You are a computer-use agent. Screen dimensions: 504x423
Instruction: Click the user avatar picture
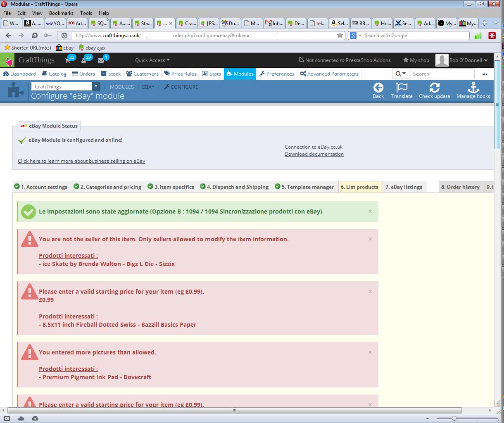click(x=442, y=60)
